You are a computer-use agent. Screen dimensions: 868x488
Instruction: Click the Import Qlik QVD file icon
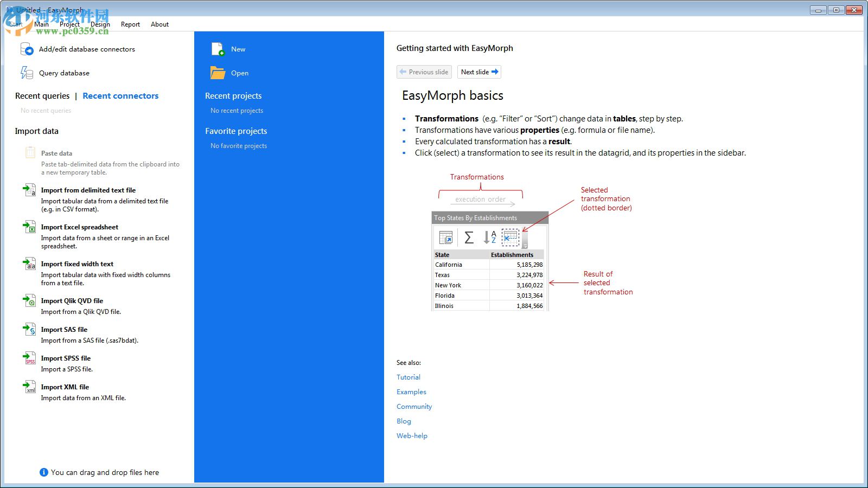[x=29, y=301]
